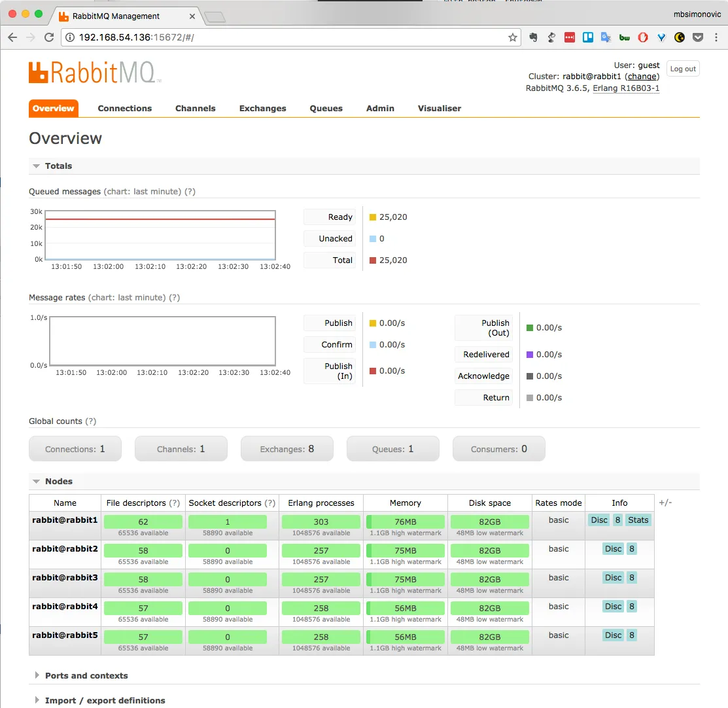This screenshot has height=708, width=728.
Task: Open the Pocket extension icon
Action: (698, 37)
